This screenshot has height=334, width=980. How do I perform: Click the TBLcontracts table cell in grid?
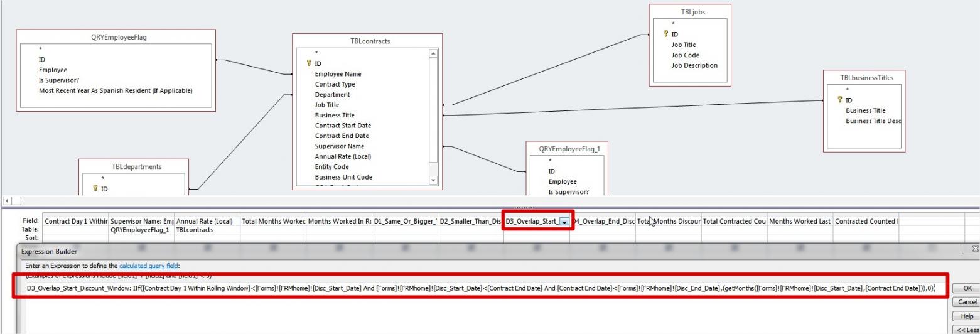[x=207, y=230]
